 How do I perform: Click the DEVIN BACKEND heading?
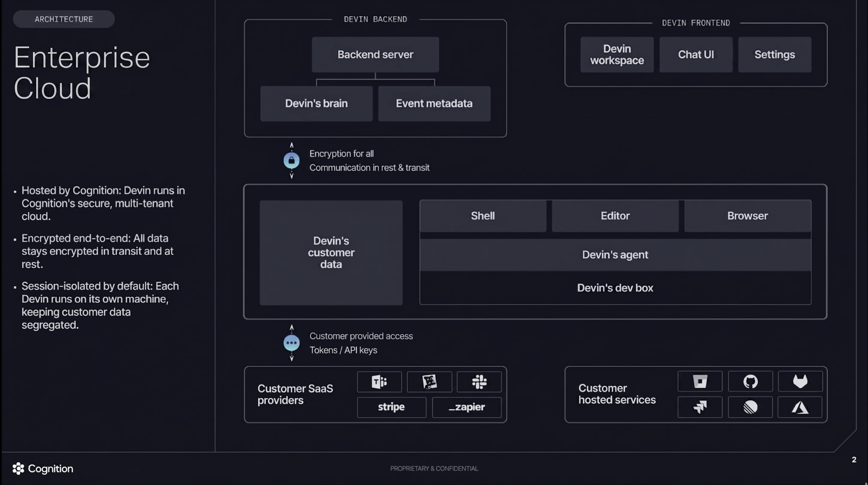375,19
